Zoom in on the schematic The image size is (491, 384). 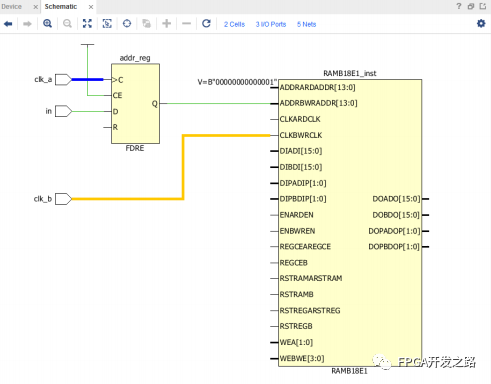coord(47,24)
